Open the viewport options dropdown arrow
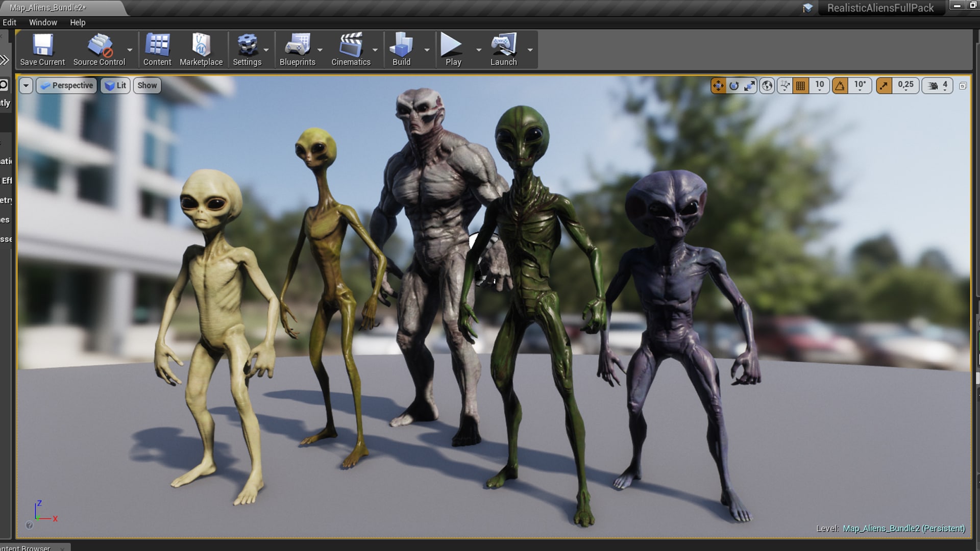 (x=26, y=85)
